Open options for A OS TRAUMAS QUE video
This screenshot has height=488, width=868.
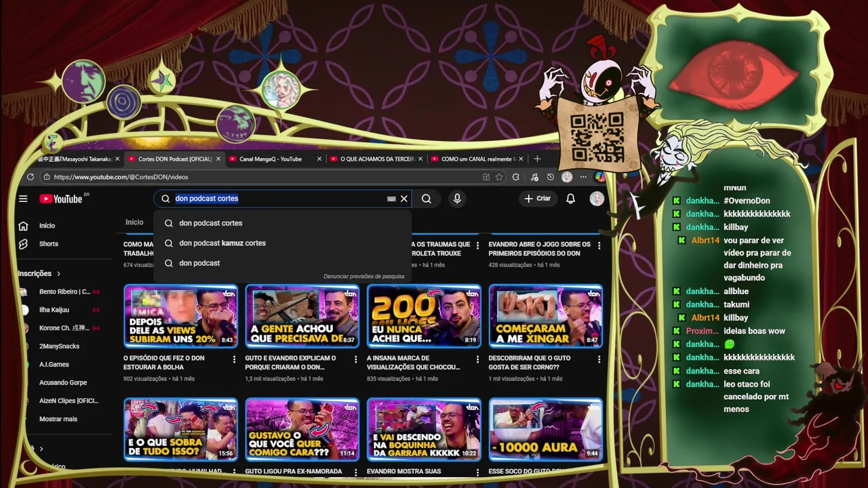pyautogui.click(x=478, y=245)
